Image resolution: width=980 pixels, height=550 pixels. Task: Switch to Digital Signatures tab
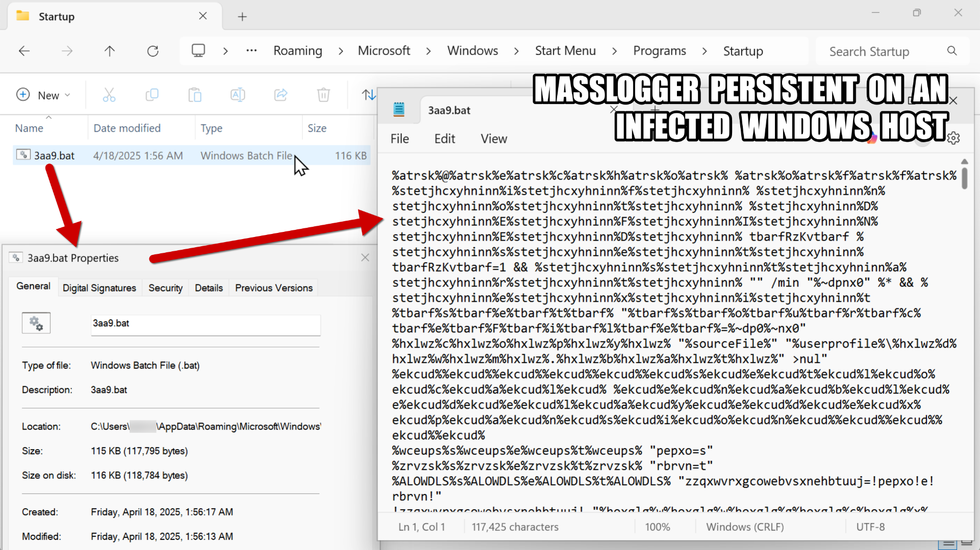click(x=99, y=288)
